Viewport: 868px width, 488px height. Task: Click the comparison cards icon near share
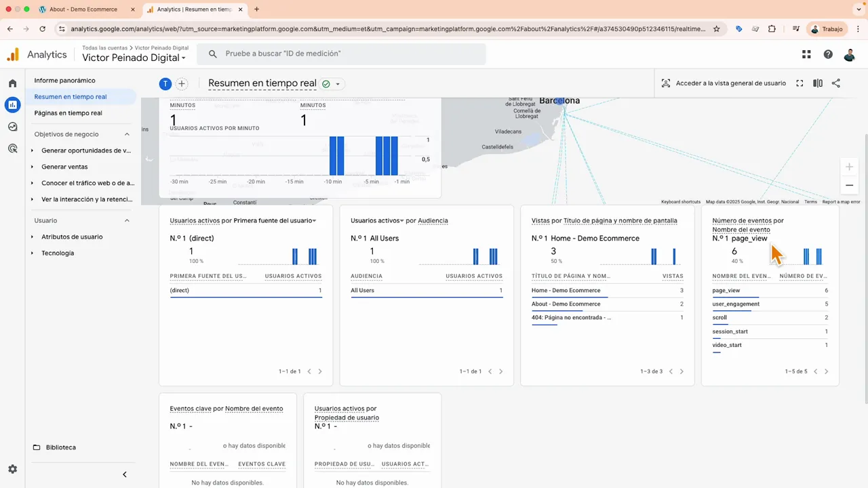(818, 83)
